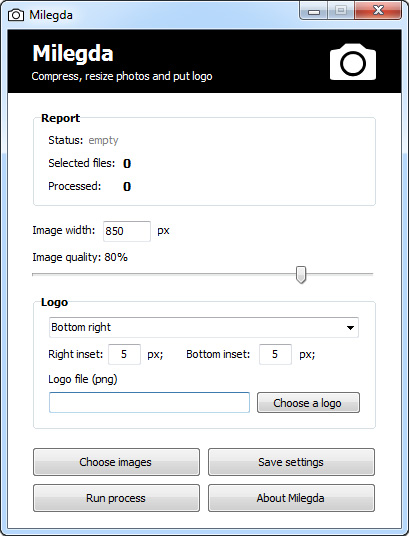Click the 'Status: empty' text

83,140
